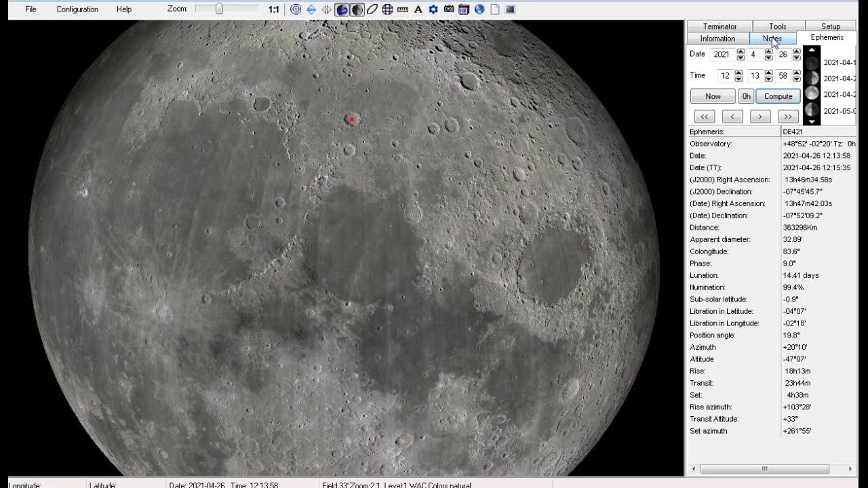
Task: Click the tilted ellipse rotation icon
Action: tap(372, 9)
